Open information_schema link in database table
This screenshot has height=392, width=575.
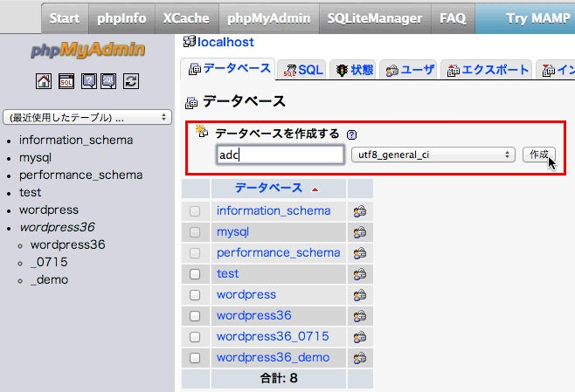[274, 210]
